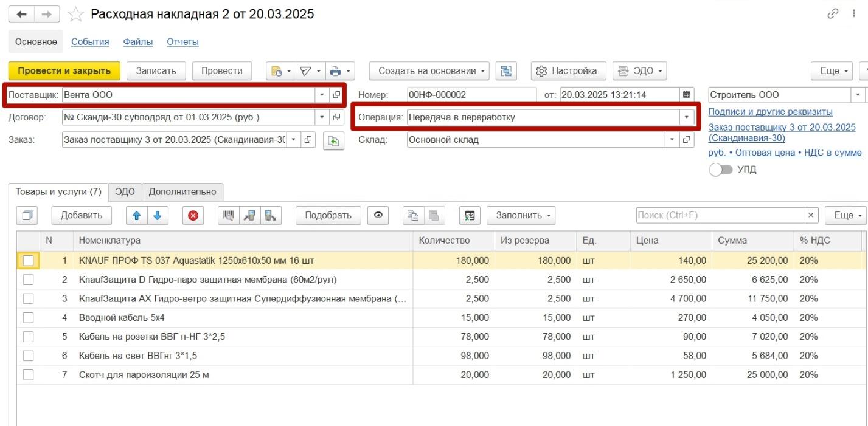Click the document structure icon beside Создать на основании
The image size is (868, 426).
click(x=505, y=71)
